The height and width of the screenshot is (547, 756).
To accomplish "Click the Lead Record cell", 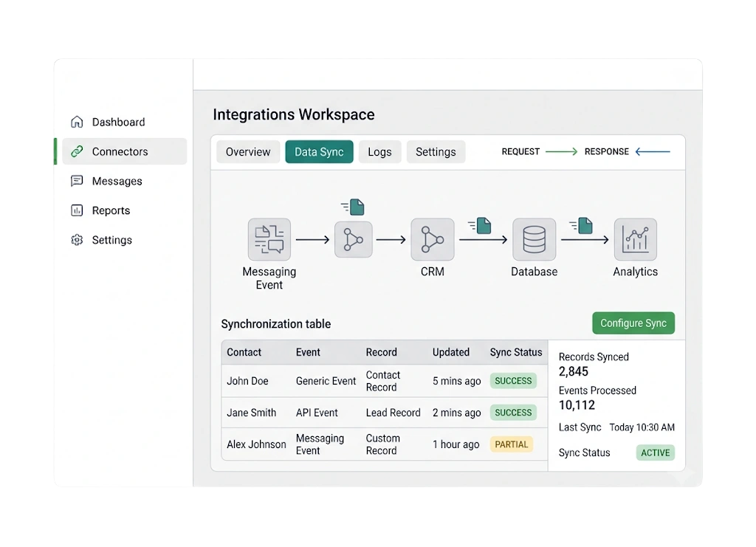I will point(393,413).
